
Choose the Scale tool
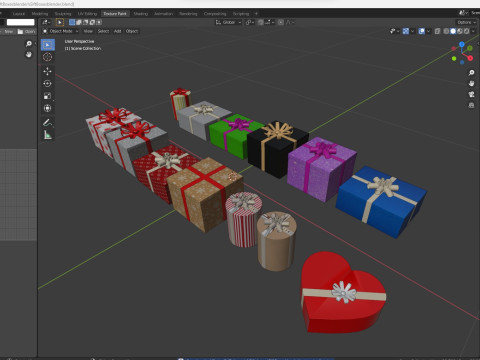pyautogui.click(x=47, y=96)
